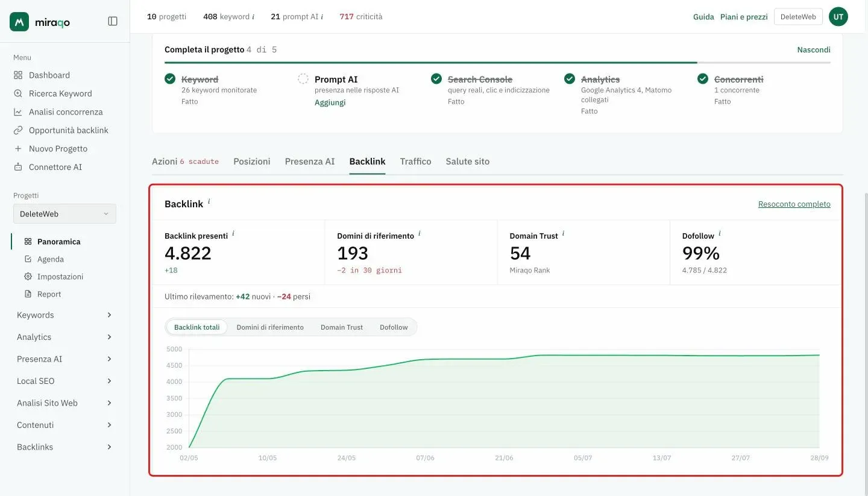Screen dimensions: 868x496
Task: Click info icon next to Backlink title
Action: coord(209,201)
